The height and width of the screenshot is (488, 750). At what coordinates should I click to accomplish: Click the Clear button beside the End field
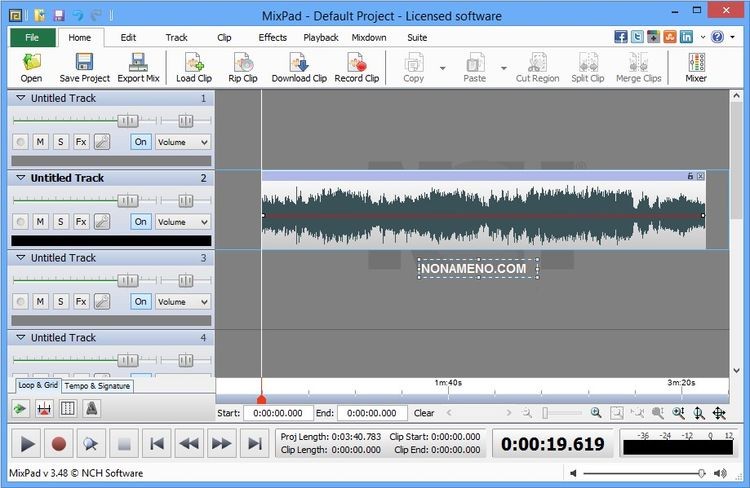[424, 413]
